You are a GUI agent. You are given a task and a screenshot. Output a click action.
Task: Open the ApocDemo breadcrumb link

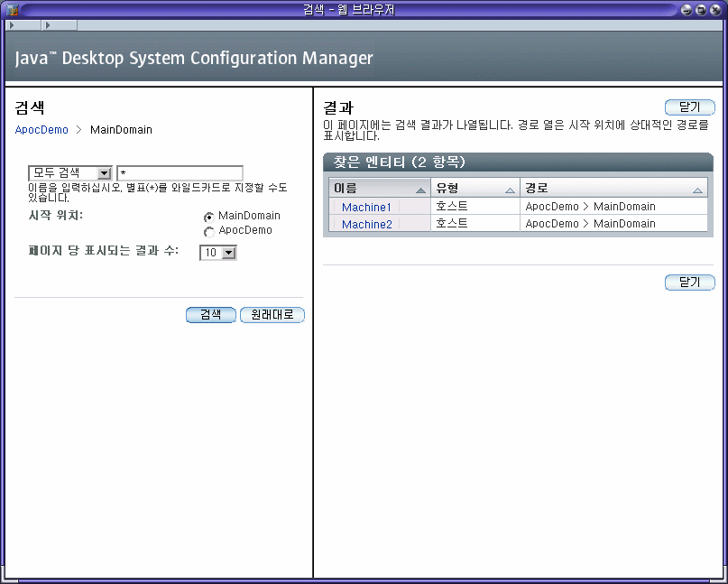pos(41,130)
